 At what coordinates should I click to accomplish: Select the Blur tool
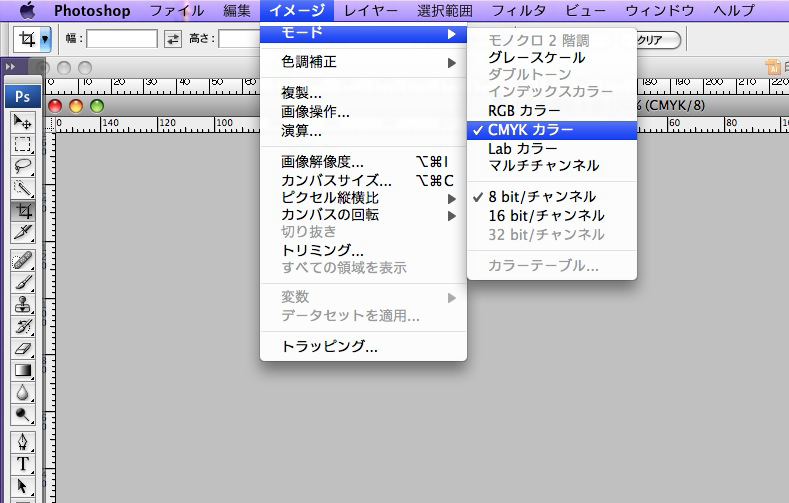(23, 393)
